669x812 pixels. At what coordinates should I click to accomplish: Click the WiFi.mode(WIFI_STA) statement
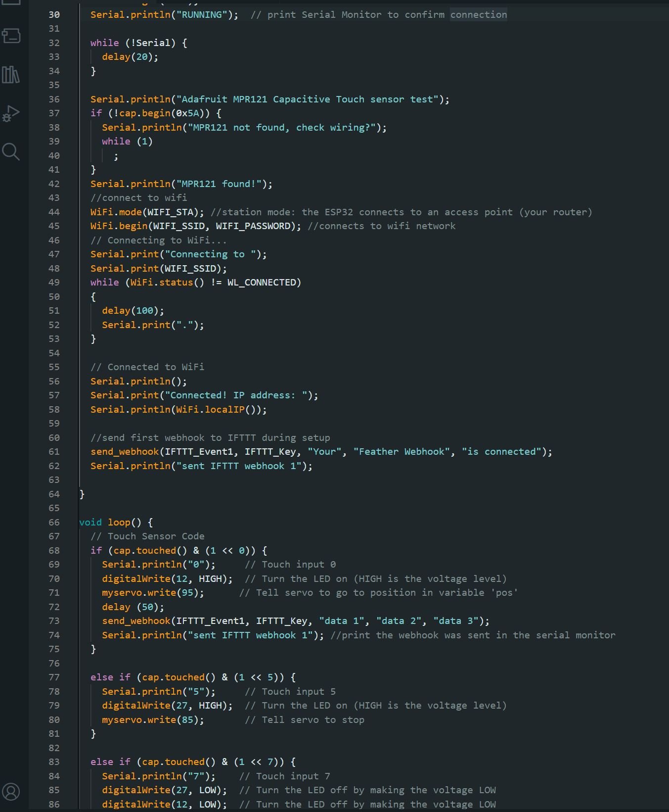(x=147, y=212)
